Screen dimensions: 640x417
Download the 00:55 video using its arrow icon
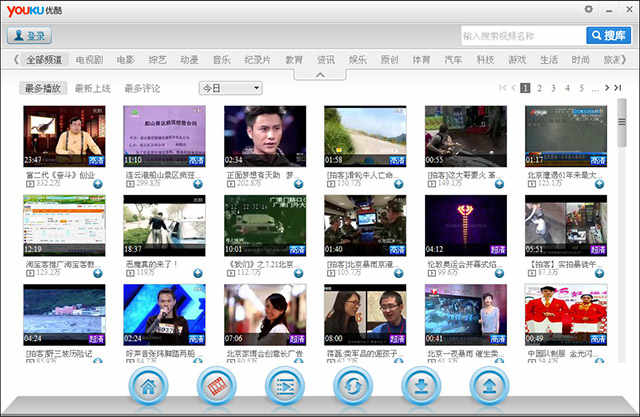click(499, 184)
